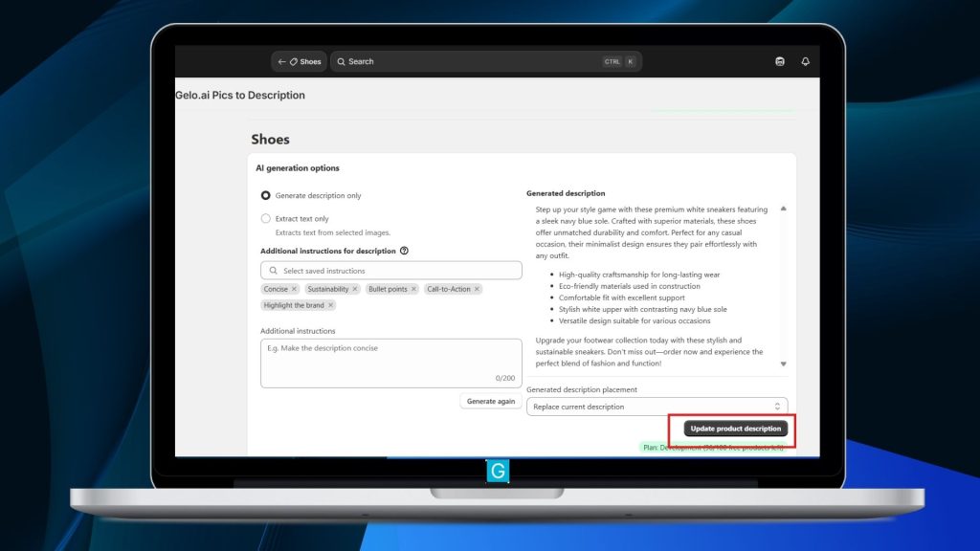
Task: Select Generate description only option
Action: coord(266,195)
